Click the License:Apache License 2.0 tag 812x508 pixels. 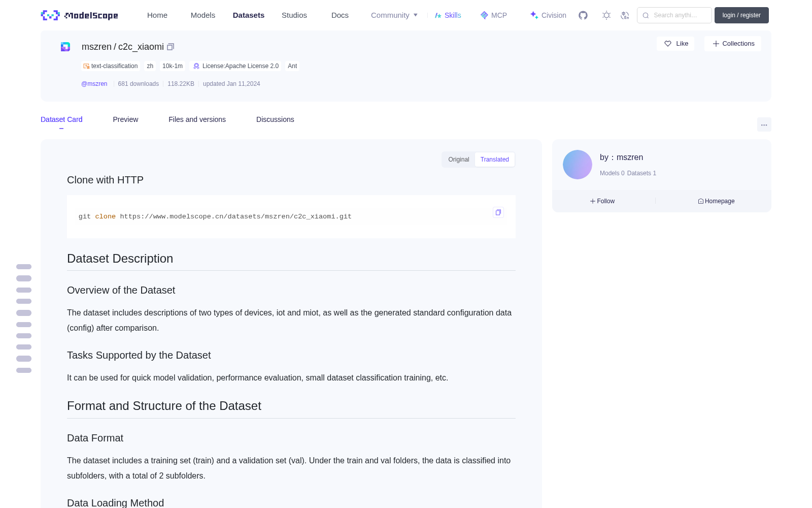click(236, 66)
